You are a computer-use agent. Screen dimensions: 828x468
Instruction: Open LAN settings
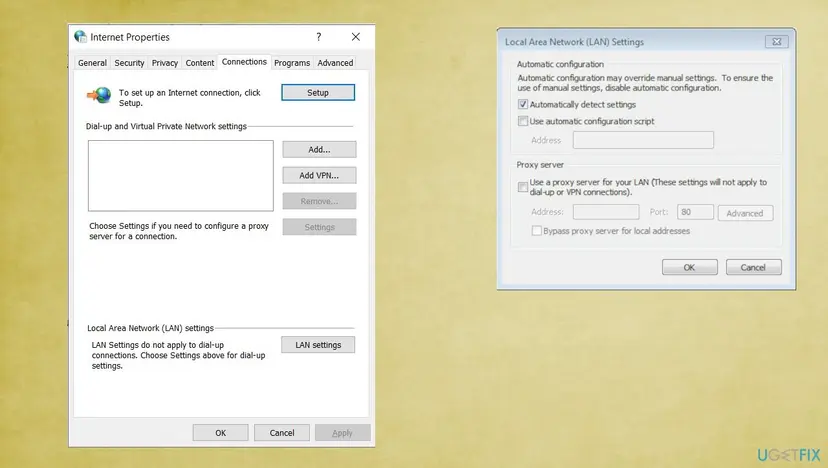[318, 345]
